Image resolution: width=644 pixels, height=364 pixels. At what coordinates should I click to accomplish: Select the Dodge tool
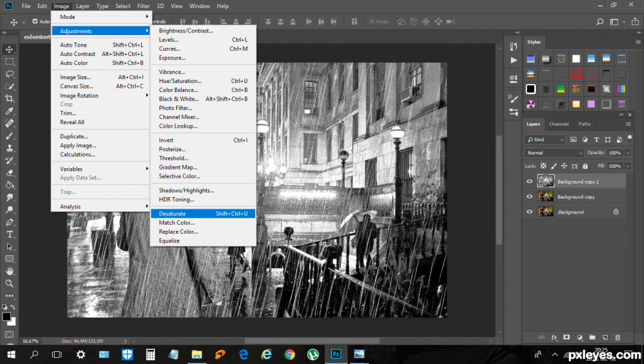(9, 209)
